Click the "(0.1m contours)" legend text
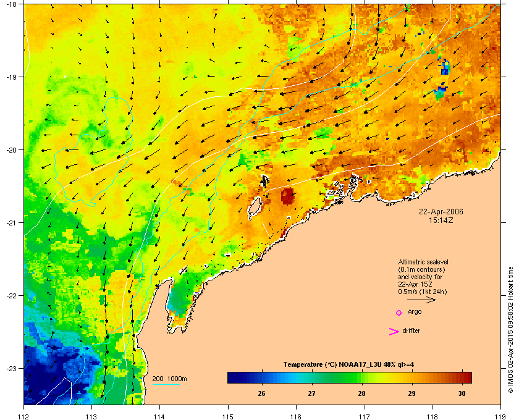This screenshot has height=420, width=519. pyautogui.click(x=421, y=269)
